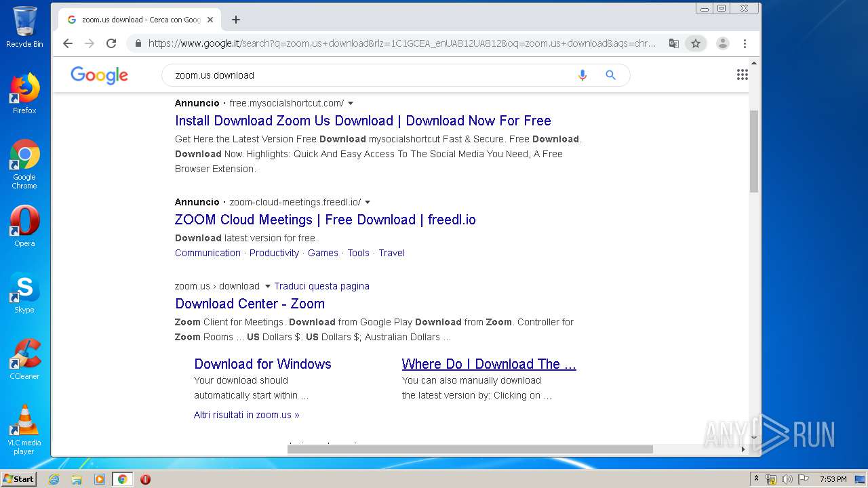868x488 pixels.
Task: Open Internet Explorer from taskbar
Action: coord(54,479)
